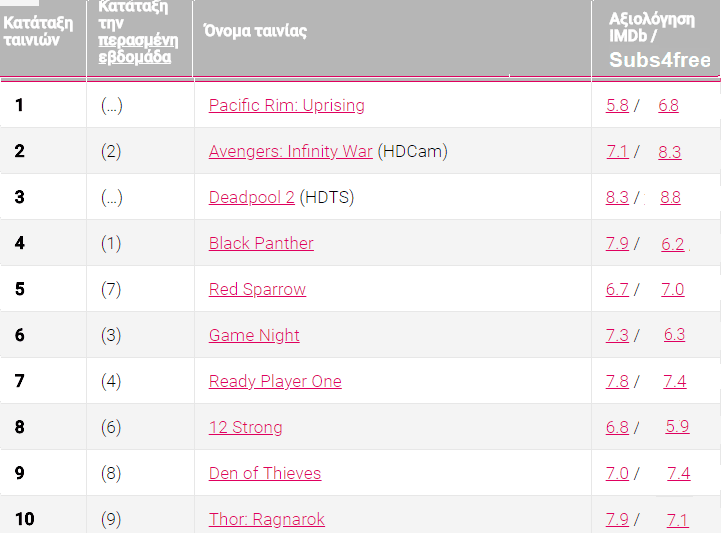Screen dimensions: 721x533
Task: Click IMDb rating 8.3 for Deadpool 2
Action: coord(617,197)
